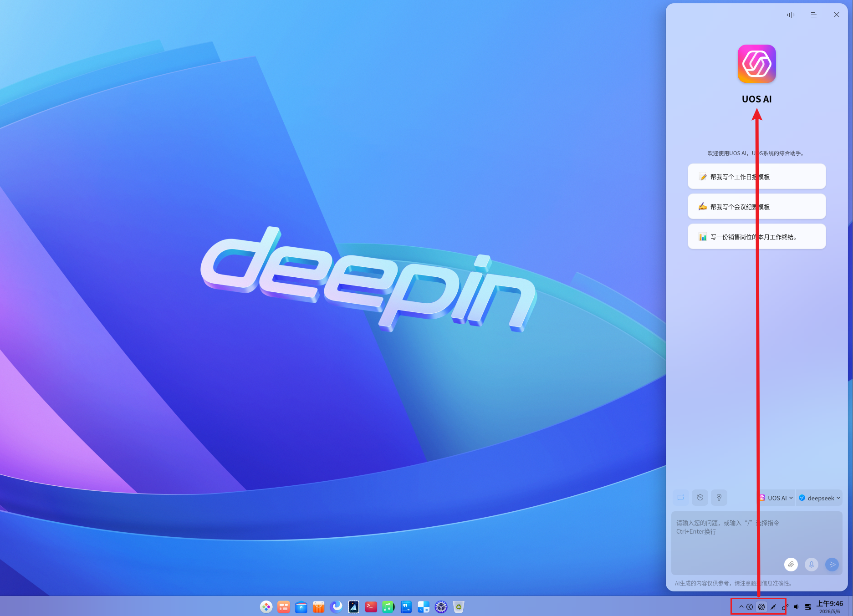
Task: Send the message with the arrow button
Action: coord(832,565)
